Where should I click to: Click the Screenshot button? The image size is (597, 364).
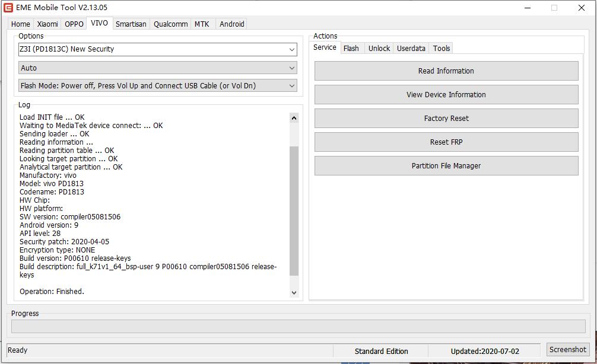point(568,350)
